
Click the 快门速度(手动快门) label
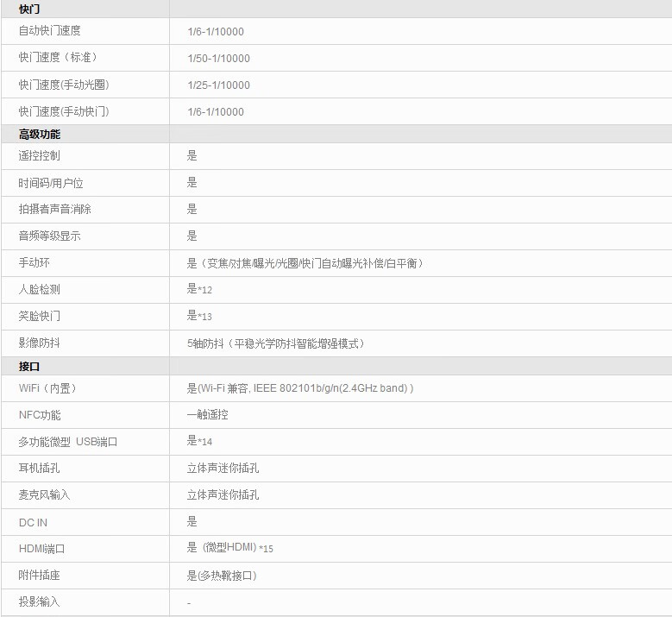pyautogui.click(x=64, y=112)
